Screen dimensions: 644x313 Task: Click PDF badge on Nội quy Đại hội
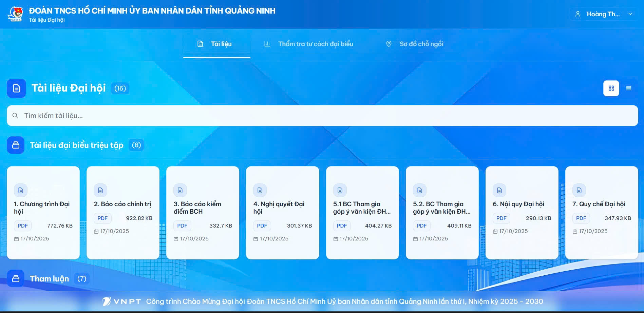point(501,218)
